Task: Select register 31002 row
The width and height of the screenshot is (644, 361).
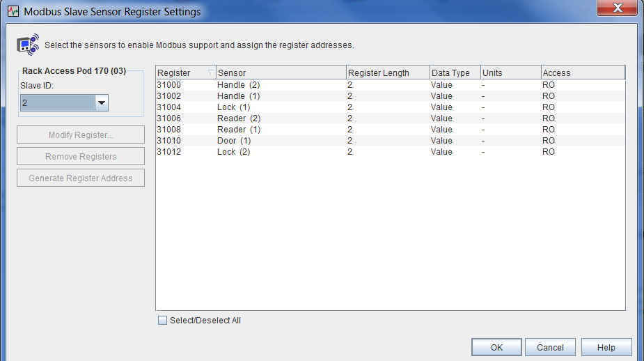Action: pos(391,95)
